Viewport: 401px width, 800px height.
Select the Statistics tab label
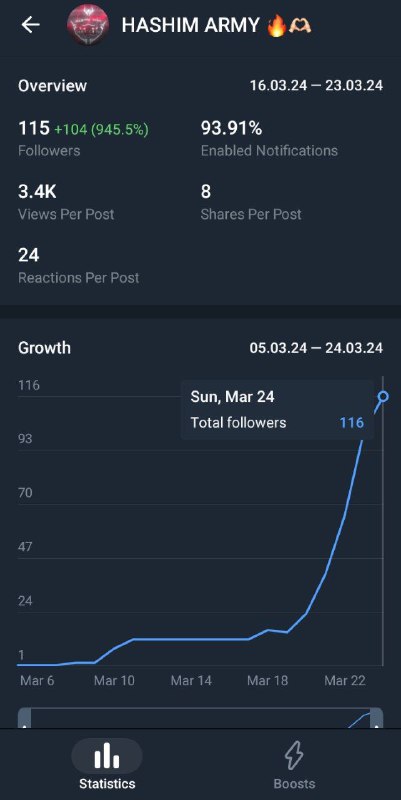pyautogui.click(x=107, y=784)
